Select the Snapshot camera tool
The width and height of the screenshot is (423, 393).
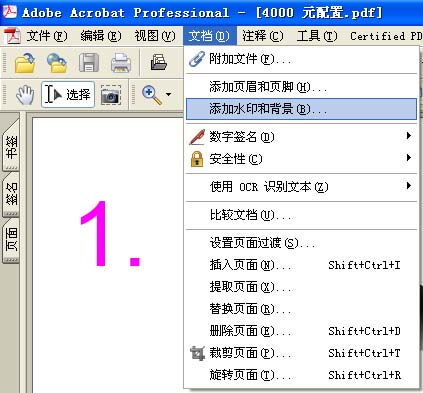tap(111, 95)
